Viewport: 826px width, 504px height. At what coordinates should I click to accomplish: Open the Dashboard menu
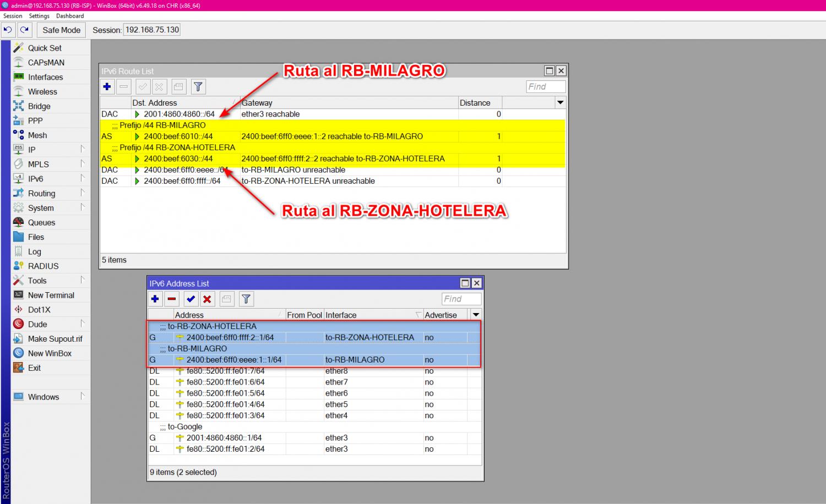pos(70,15)
